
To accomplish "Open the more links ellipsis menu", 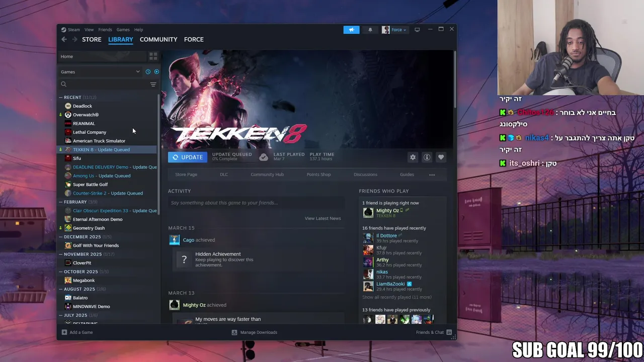I will click(x=432, y=174).
